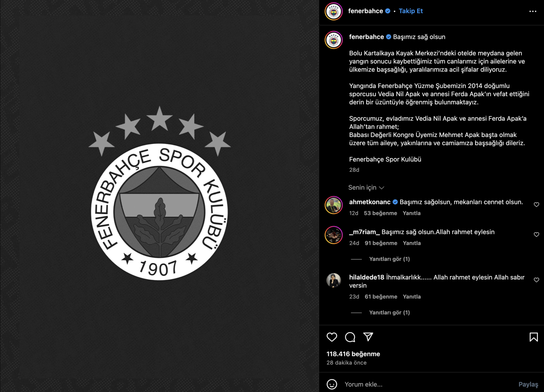The height and width of the screenshot is (392, 544).
Task: Expand replies under _m7riam_'s comment
Action: [389, 259]
